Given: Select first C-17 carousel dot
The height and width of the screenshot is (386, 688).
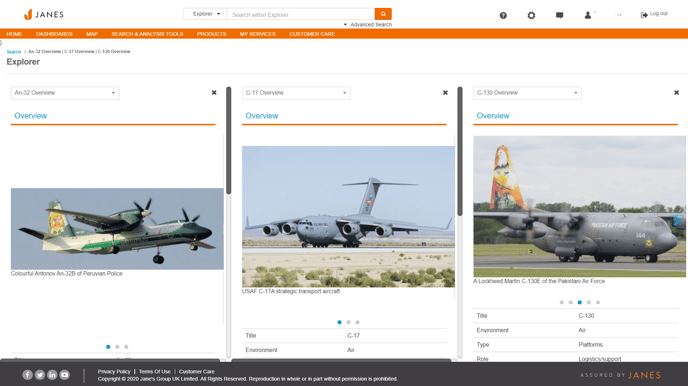Looking at the screenshot, I should coord(339,322).
